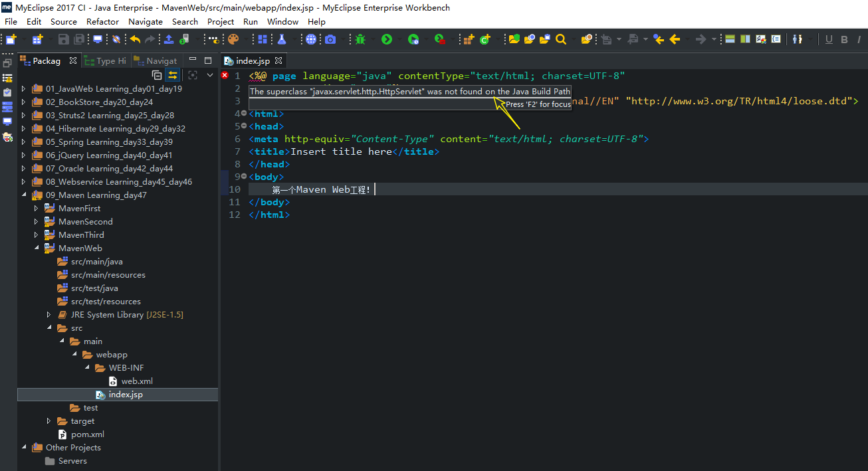Click the Collapse All icon in Package Explorer
This screenshot has height=471, width=868.
click(157, 75)
